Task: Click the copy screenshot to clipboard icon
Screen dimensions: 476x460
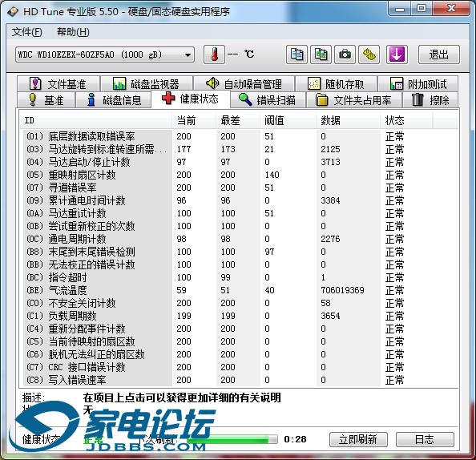Action: coord(321,54)
